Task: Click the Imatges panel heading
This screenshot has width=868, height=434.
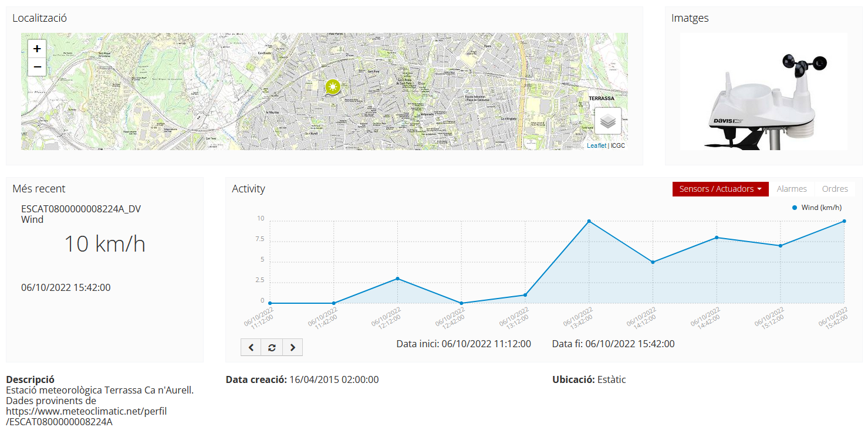Action: point(690,18)
